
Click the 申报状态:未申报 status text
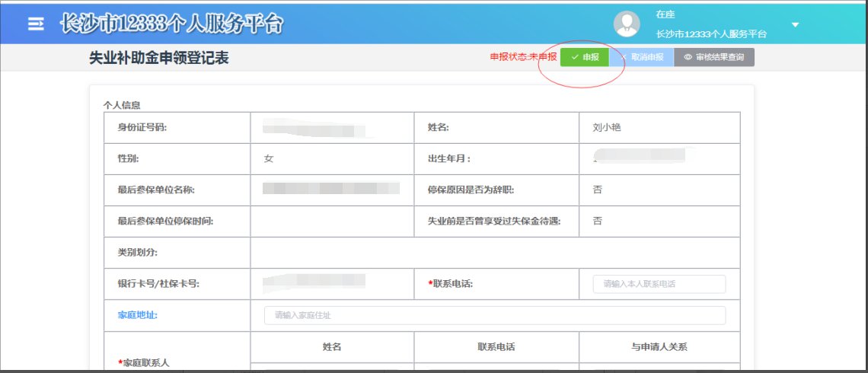click(523, 57)
